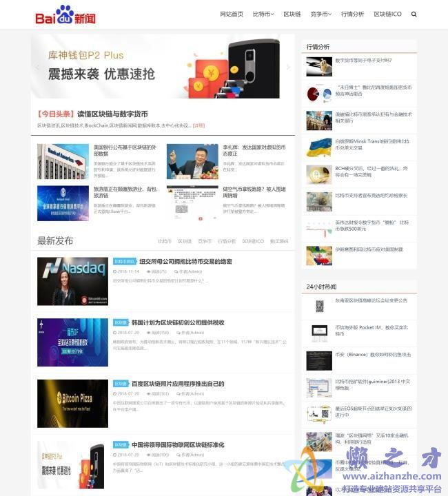Open first 行情分析 sidebar item about 数字货币
Viewport: 448px width, 496px height.
363,61
